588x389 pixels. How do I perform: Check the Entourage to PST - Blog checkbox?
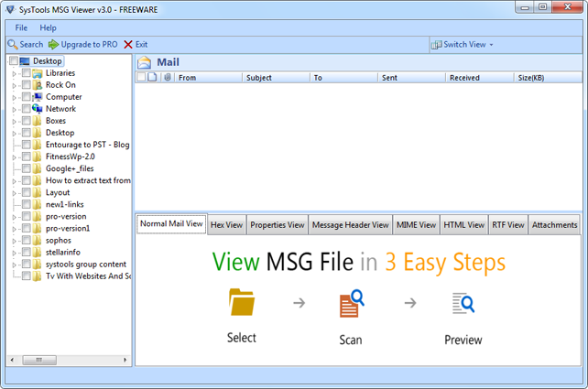point(27,145)
